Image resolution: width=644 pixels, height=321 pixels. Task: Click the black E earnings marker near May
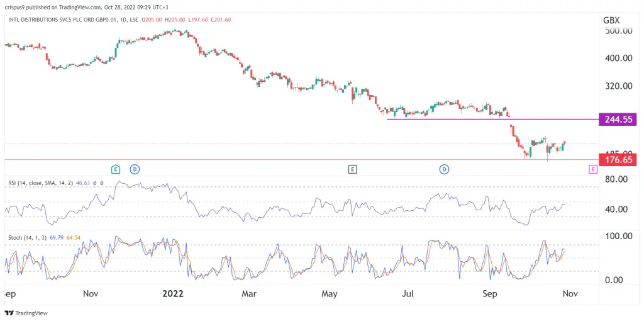click(x=352, y=169)
